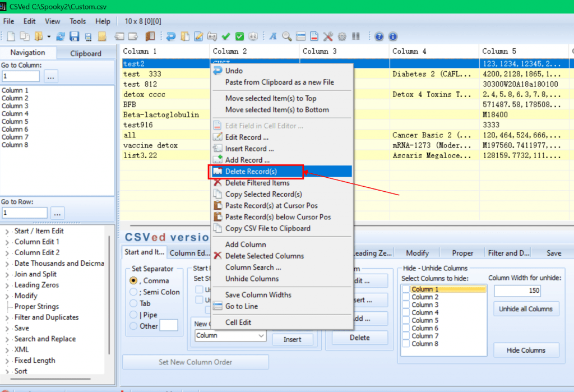Click the blue Save floppy disk icon
This screenshot has height=392, width=574.
[x=75, y=36]
